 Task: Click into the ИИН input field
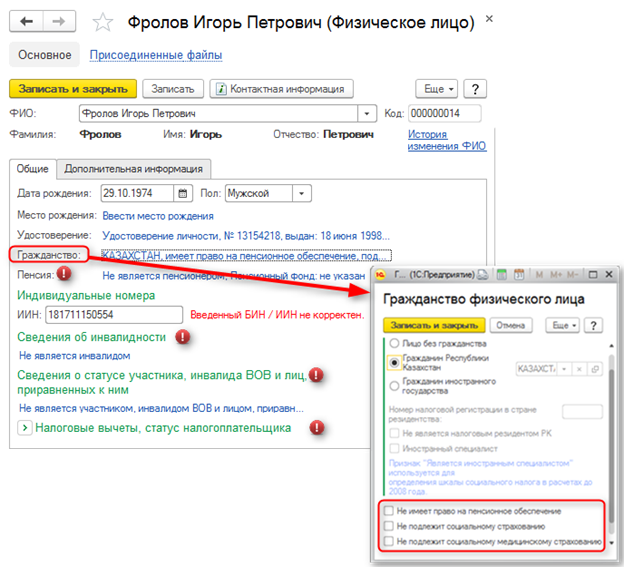click(112, 315)
